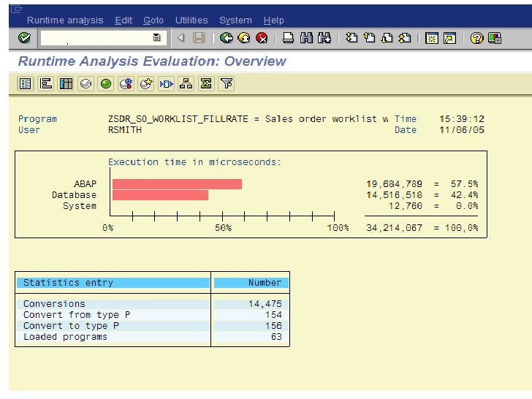Click the Generate Shortcut icon

449,38
